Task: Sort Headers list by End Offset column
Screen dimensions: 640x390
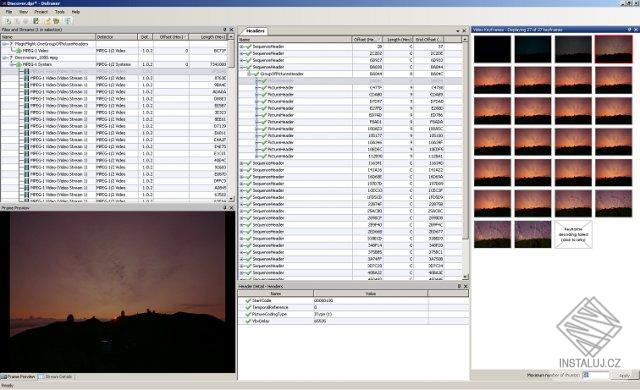Action: pos(429,39)
